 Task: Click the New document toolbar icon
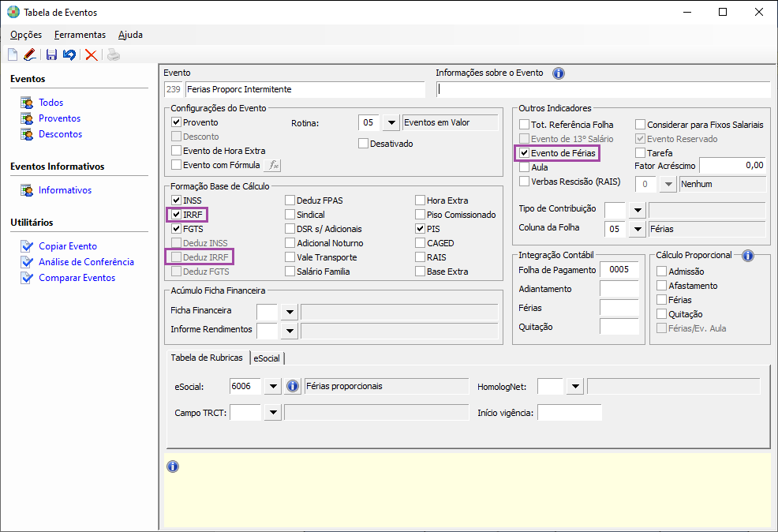coord(13,54)
